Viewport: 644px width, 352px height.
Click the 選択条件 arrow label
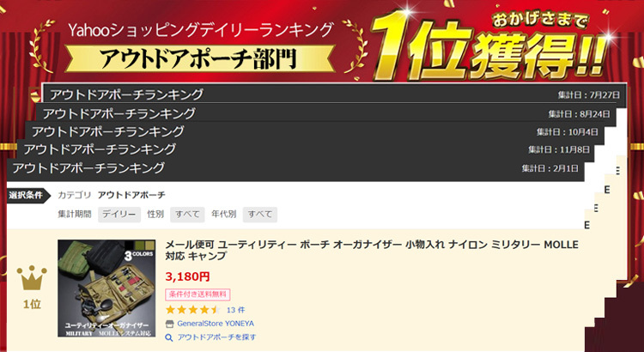[x=28, y=196]
